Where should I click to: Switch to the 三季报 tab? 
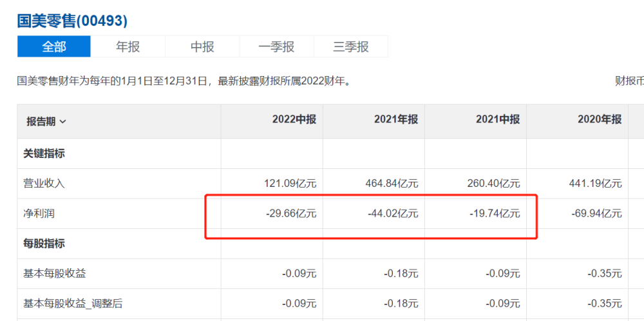(x=351, y=46)
